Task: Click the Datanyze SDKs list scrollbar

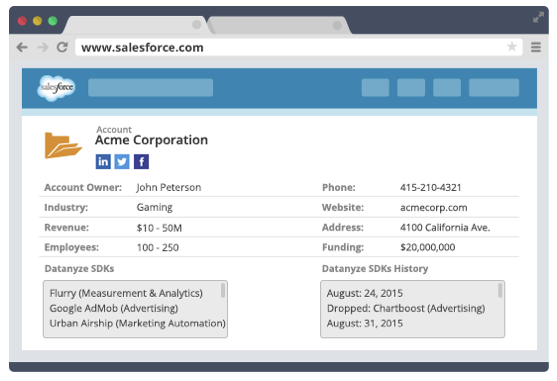Action: coord(223,290)
